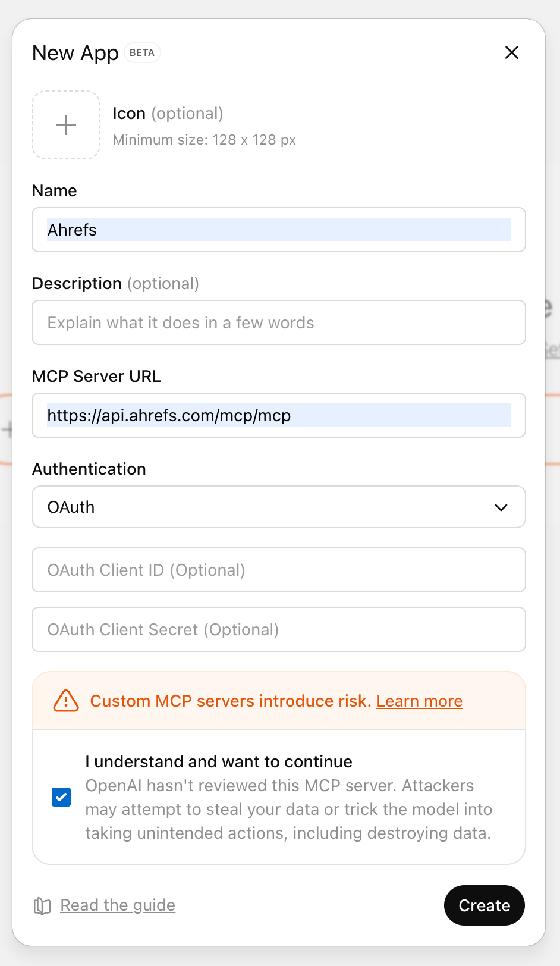This screenshot has width=560, height=966.
Task: Click the book icon beside Read the guide
Action: click(x=42, y=906)
